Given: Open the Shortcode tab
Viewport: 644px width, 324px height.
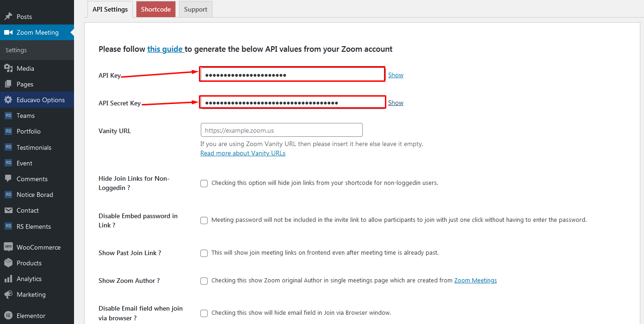Looking at the screenshot, I should click(x=156, y=9).
